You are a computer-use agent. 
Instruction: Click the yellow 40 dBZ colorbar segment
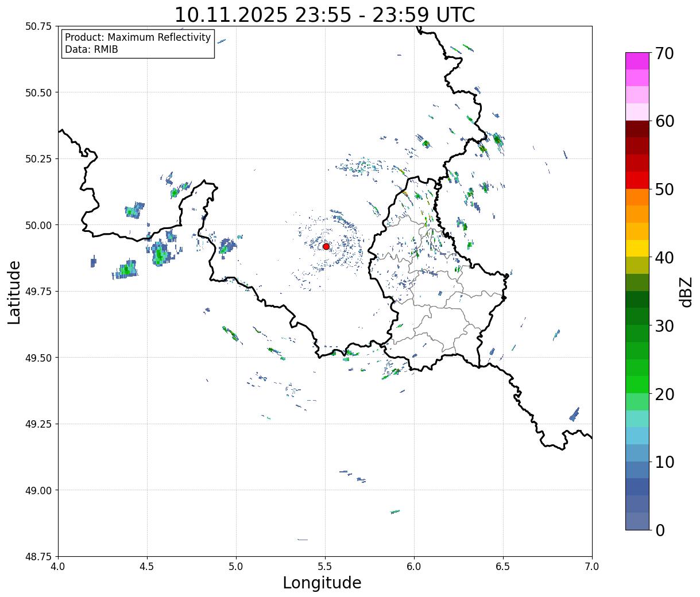point(637,248)
